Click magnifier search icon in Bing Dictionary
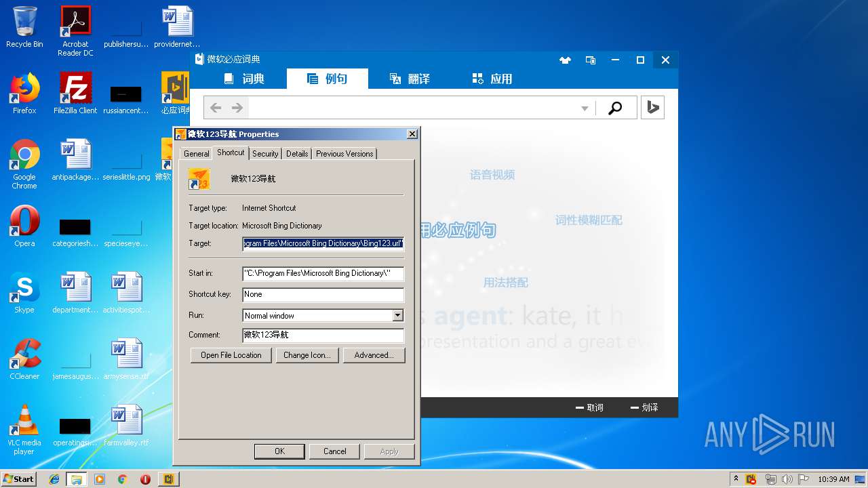This screenshot has height=488, width=868. click(x=615, y=108)
